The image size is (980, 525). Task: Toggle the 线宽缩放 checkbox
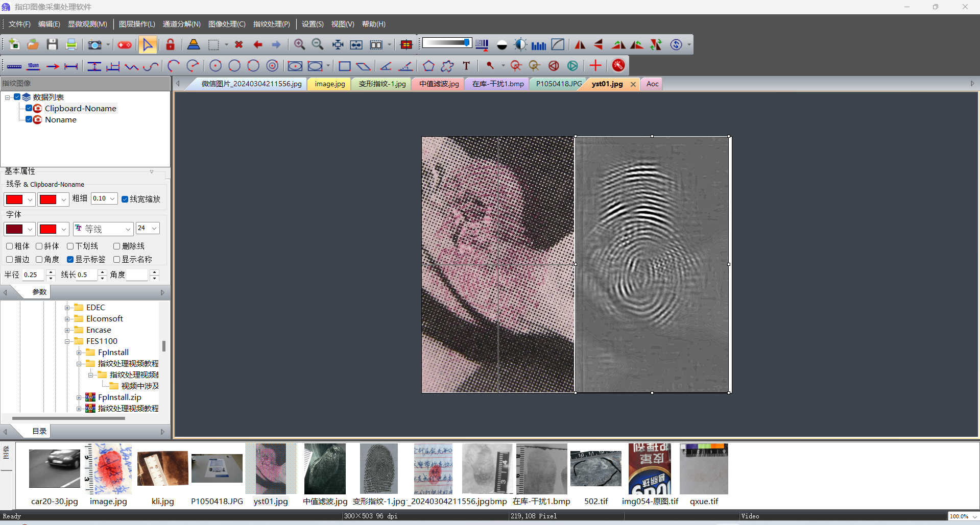[x=125, y=199]
